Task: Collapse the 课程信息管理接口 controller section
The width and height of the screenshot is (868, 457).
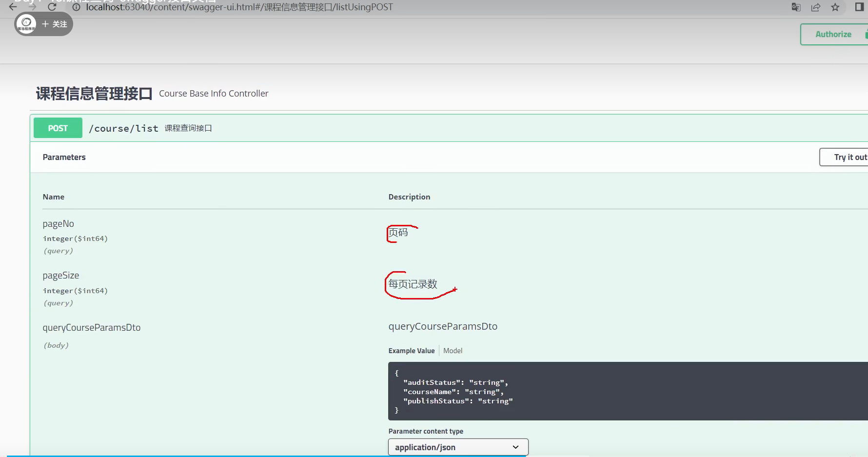Action: click(x=449, y=94)
